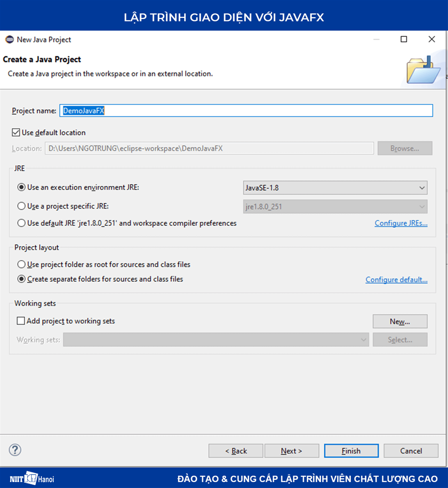Image resolution: width=448 pixels, height=488 pixels.
Task: Click the Eclipse icon in title bar
Action: pyautogui.click(x=9, y=39)
